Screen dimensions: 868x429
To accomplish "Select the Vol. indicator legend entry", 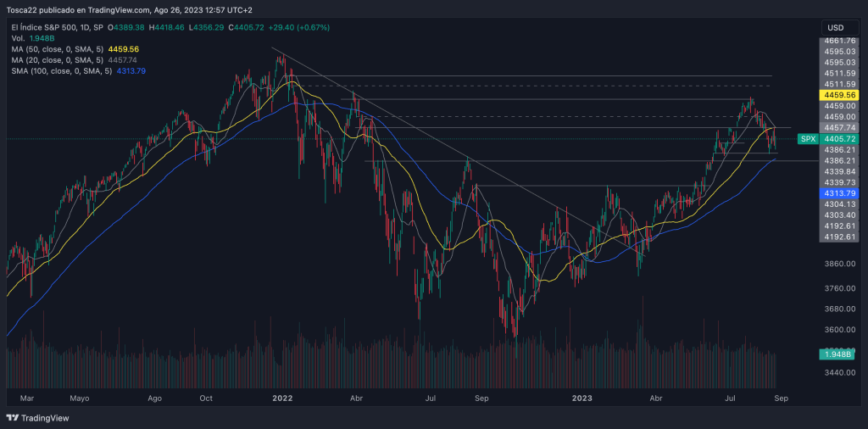I will tap(18, 39).
